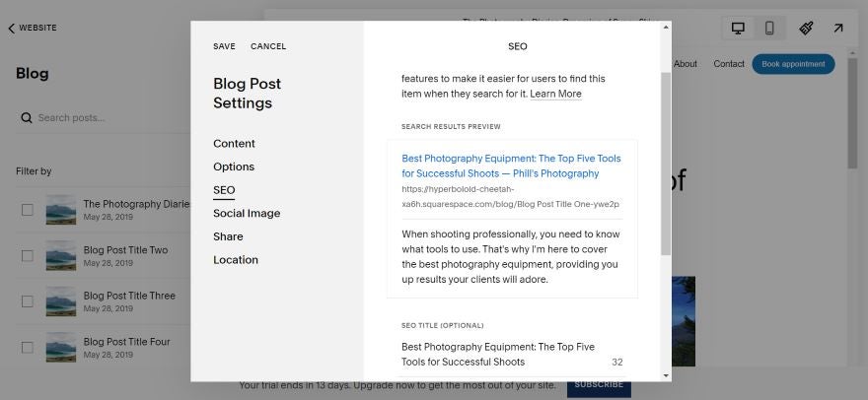Click the search preview description text
This screenshot has height=400, width=868.
[511, 257]
